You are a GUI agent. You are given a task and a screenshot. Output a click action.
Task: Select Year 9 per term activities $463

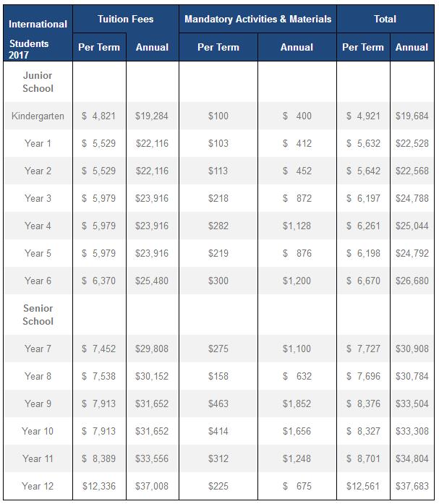tap(218, 403)
